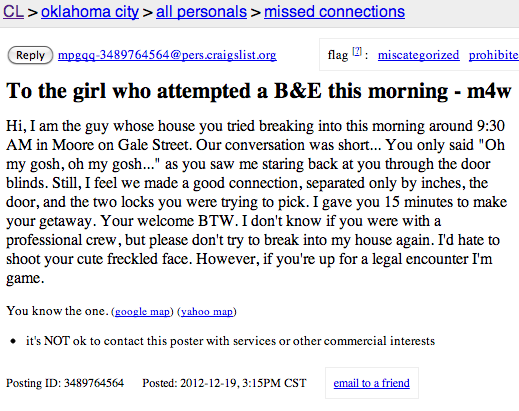Open the yahoo map link
Viewport: 519px width, 411px height.
point(207,312)
